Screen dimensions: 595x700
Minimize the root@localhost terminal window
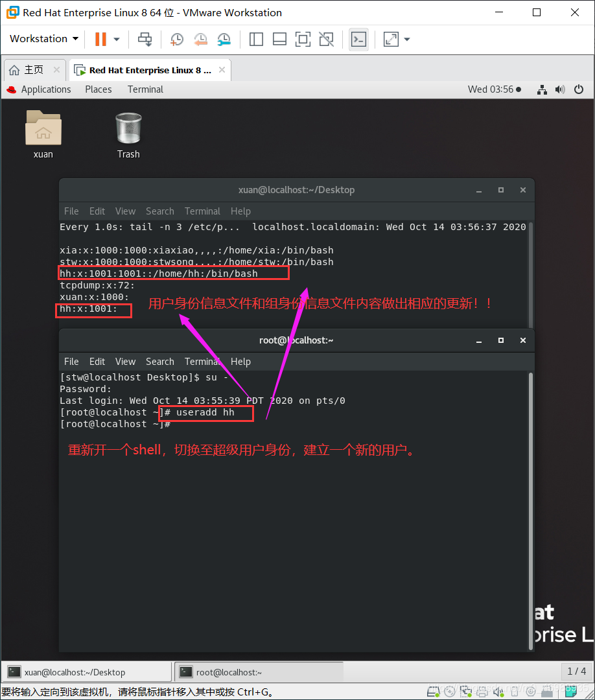point(479,341)
